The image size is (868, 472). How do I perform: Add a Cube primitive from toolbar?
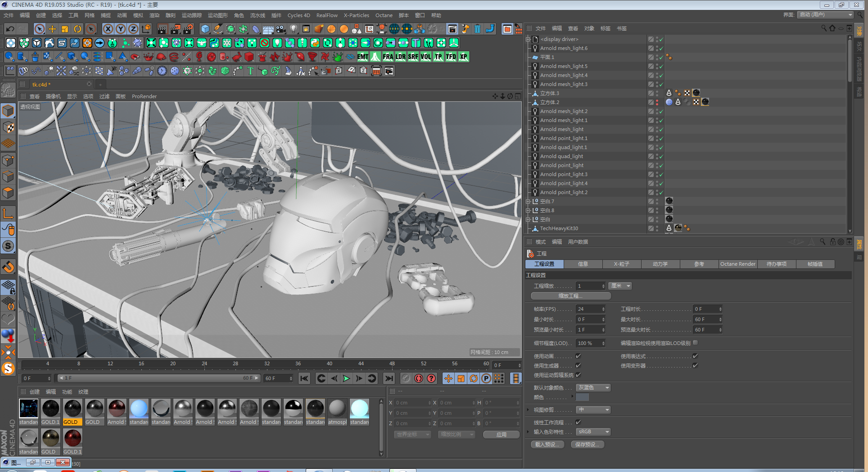click(x=205, y=29)
